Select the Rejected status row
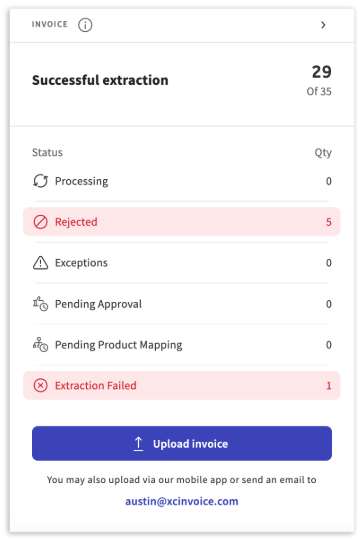The width and height of the screenshot is (361, 540). coord(182,222)
